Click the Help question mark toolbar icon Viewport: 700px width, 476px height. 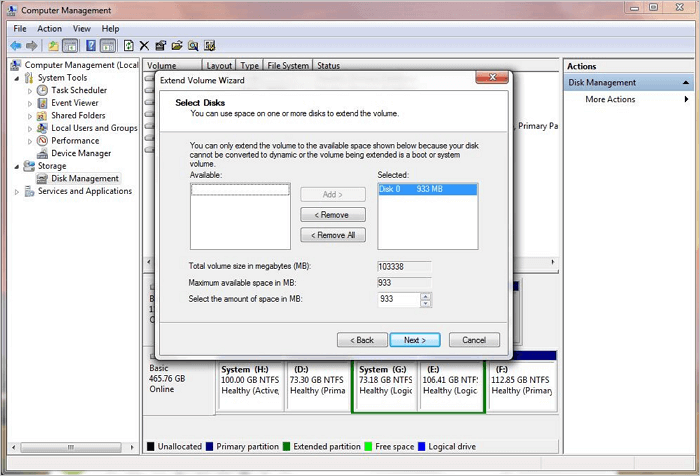(91, 46)
